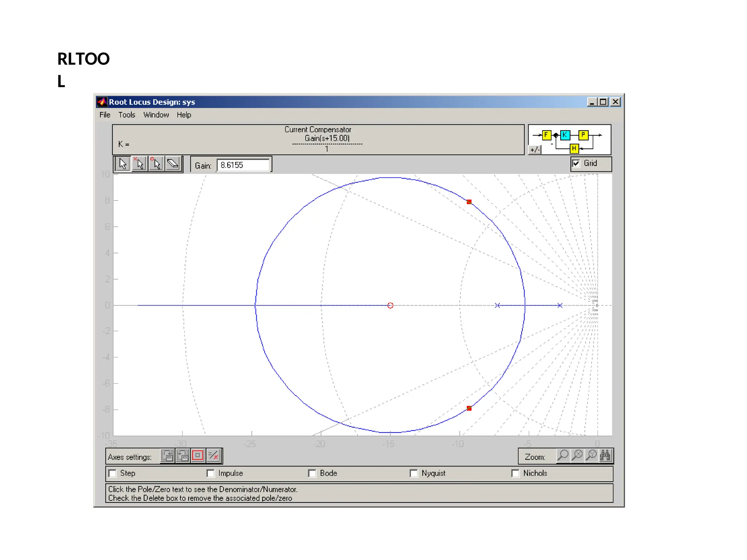This screenshot has height=560, width=747.
Task: Open the Tools menu
Action: point(127,115)
